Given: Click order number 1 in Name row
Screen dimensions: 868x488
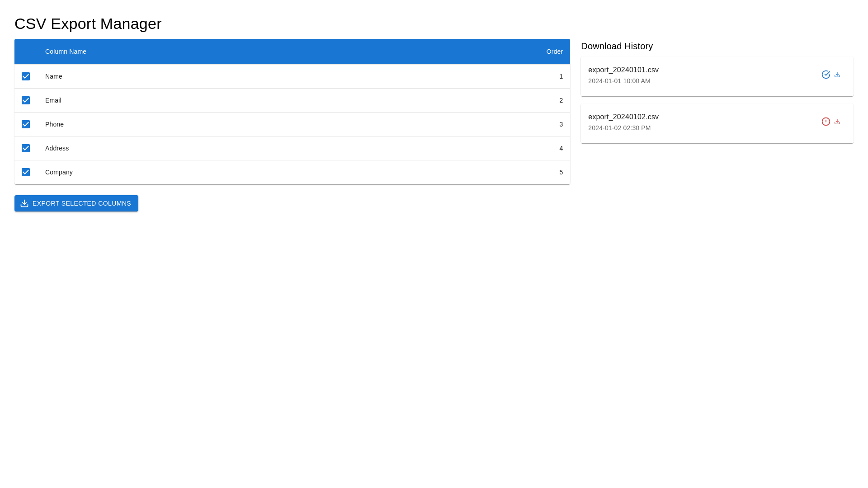Looking at the screenshot, I should point(561,76).
